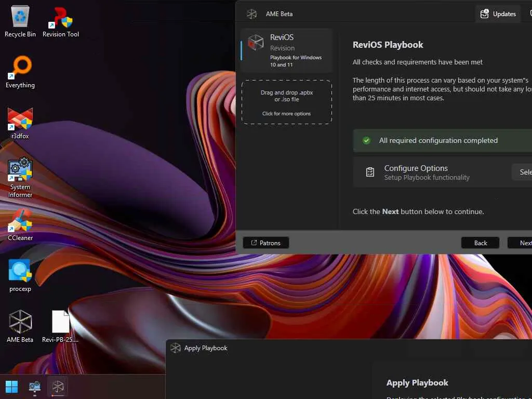Select the r3dfox browser desktop shortcut
The image size is (532, 399).
(x=20, y=123)
